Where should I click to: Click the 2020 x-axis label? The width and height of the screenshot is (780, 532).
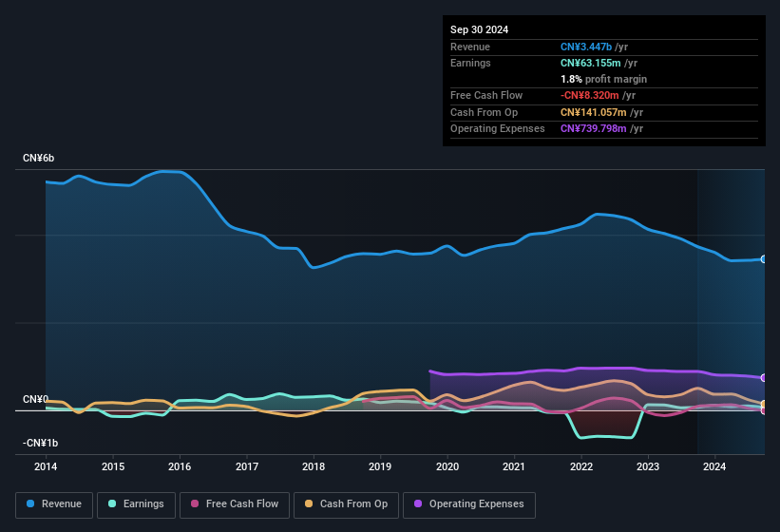tap(447, 466)
